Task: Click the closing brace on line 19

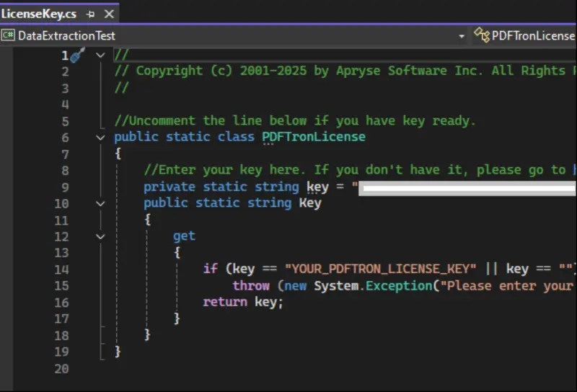Action: (118, 352)
